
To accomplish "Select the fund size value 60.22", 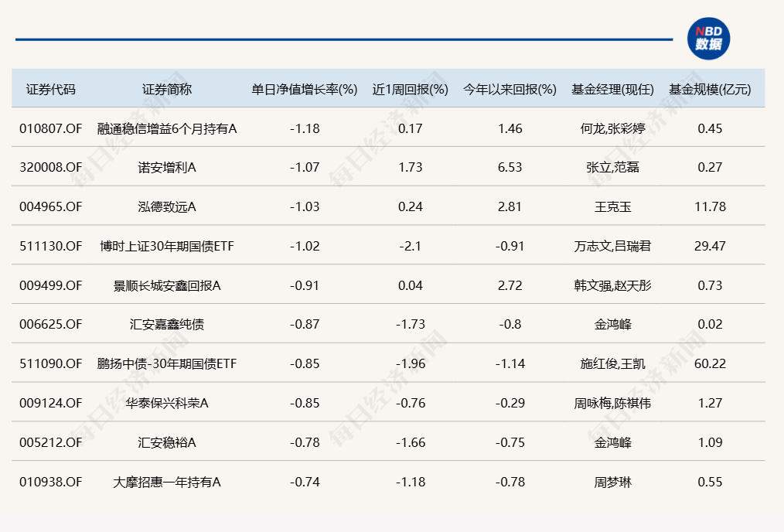I will click(x=710, y=363).
